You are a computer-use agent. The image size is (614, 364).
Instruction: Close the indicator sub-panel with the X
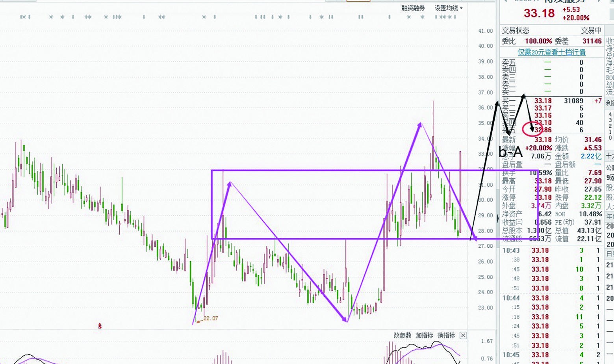click(x=463, y=335)
